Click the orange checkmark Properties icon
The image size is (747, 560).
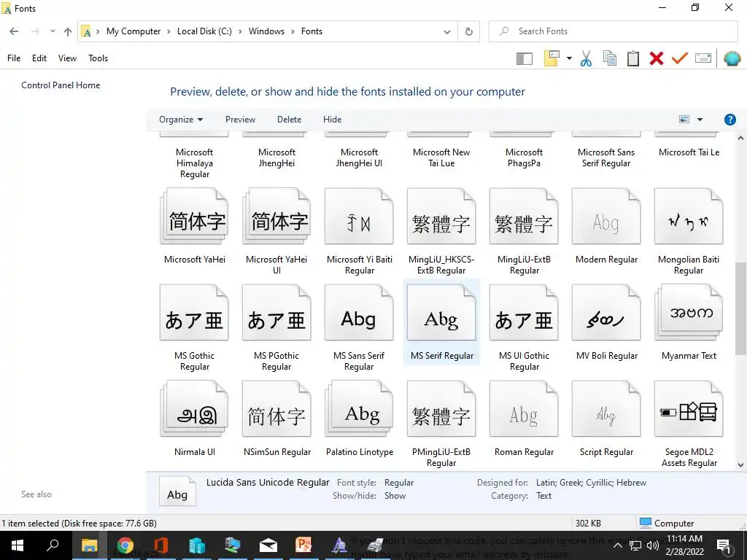(680, 58)
